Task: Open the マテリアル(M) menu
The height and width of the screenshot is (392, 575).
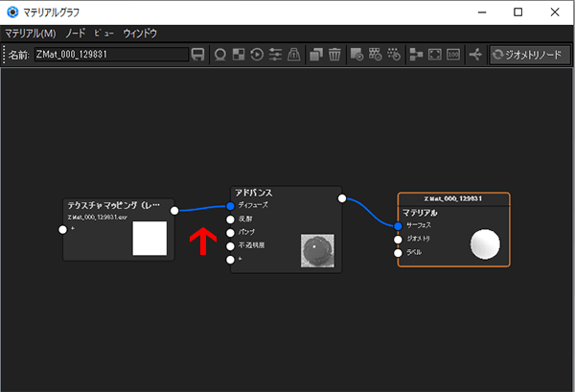Action: (31, 33)
